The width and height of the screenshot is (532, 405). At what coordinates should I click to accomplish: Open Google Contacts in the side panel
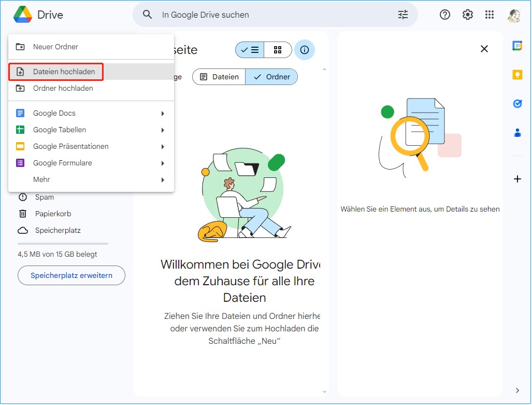coord(517,133)
